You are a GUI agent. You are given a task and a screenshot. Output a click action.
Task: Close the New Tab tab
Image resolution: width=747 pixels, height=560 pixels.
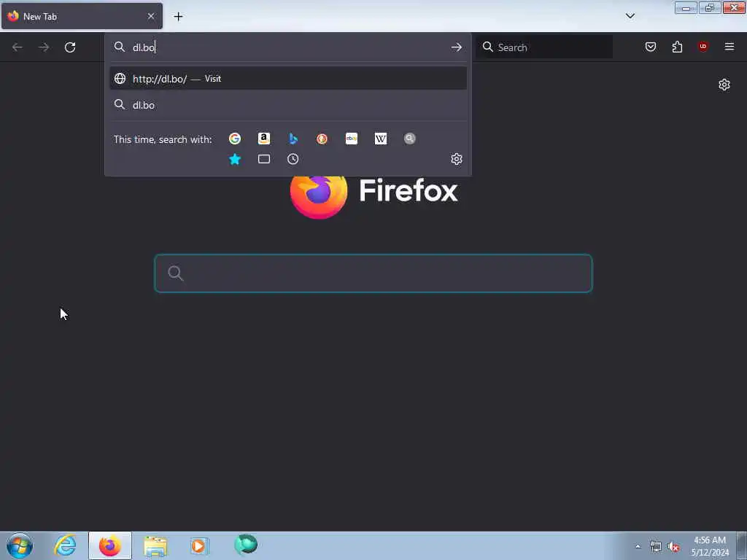(x=151, y=16)
